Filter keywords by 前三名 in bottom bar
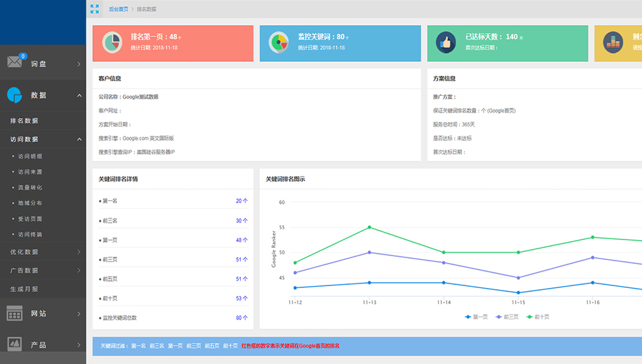The height and width of the screenshot is (364, 642). click(x=157, y=346)
